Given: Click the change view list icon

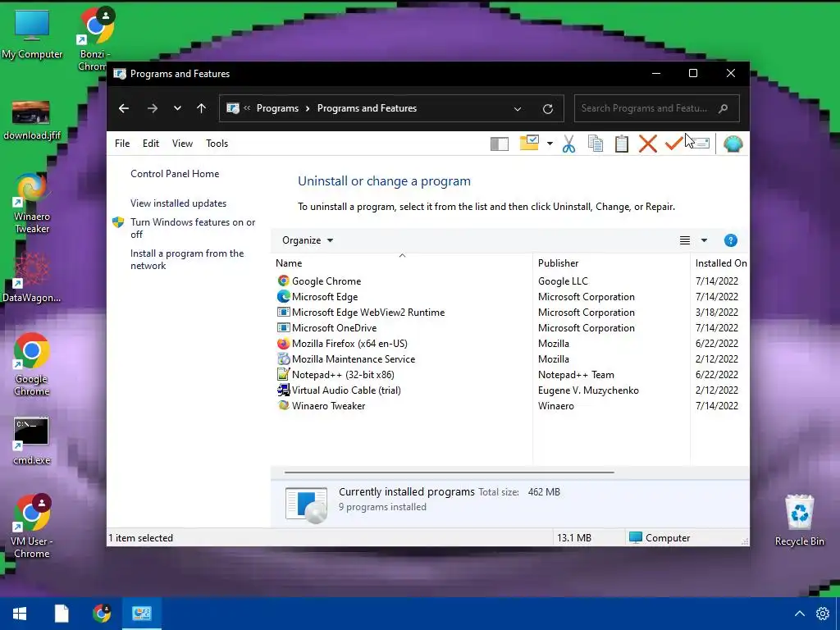Looking at the screenshot, I should (685, 240).
